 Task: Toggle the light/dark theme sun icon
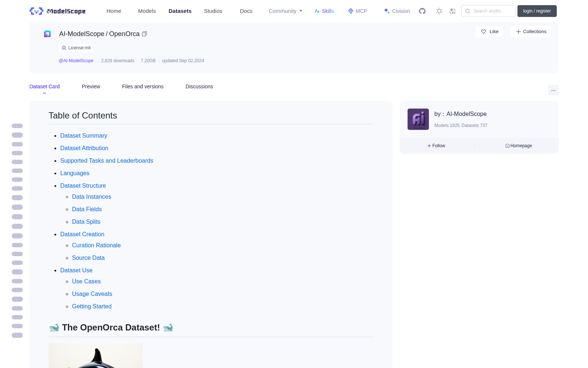click(439, 11)
